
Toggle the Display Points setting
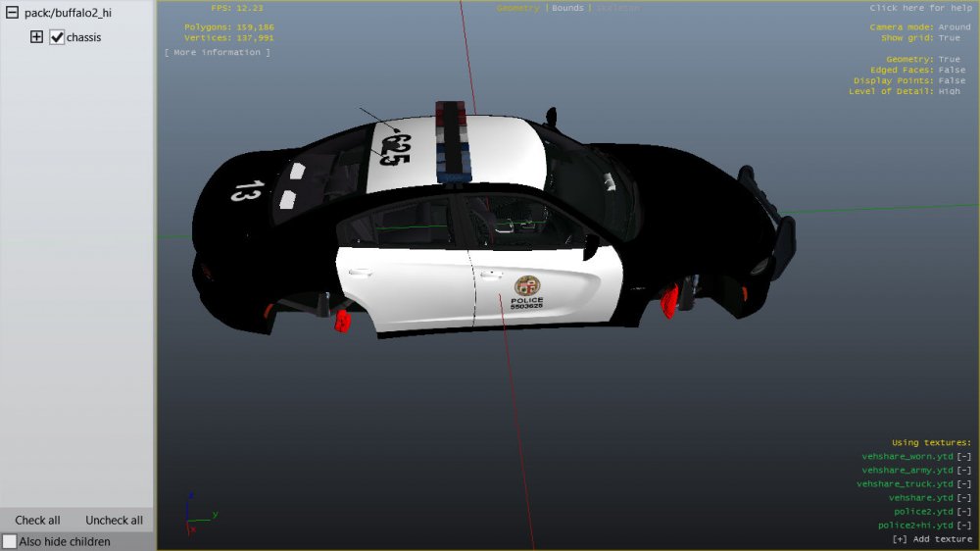pyautogui.click(x=910, y=80)
